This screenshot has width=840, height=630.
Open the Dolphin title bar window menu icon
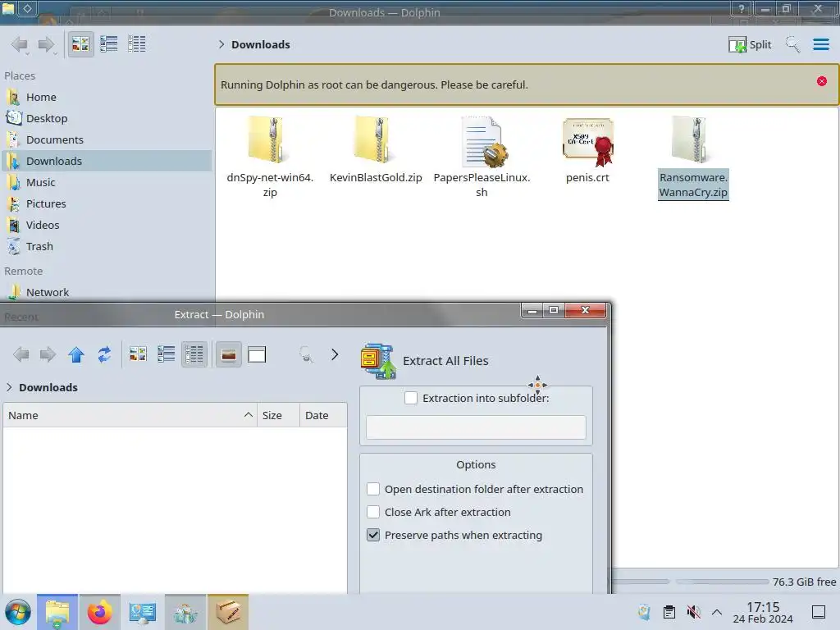[8, 8]
